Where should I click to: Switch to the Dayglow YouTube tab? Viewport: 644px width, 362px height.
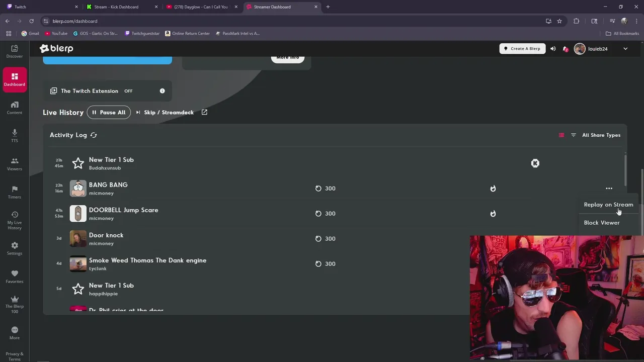(x=202, y=7)
